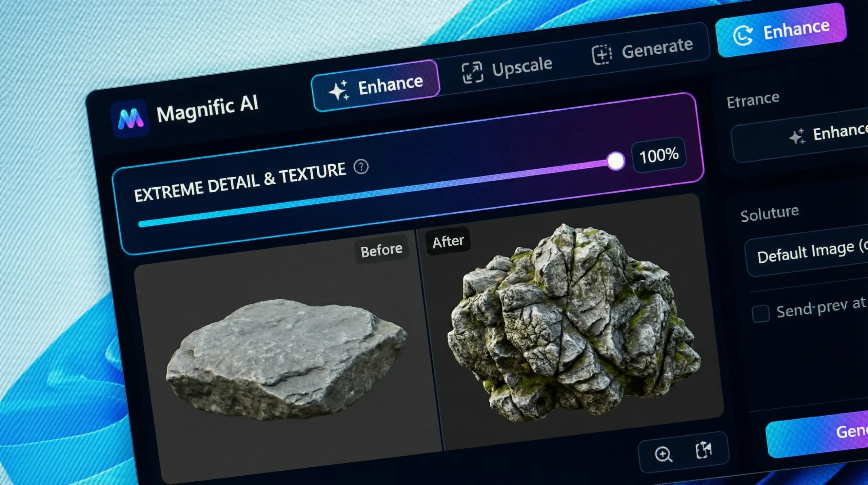Click the Etrance section label
This screenshot has height=485, width=868.
pyautogui.click(x=753, y=100)
